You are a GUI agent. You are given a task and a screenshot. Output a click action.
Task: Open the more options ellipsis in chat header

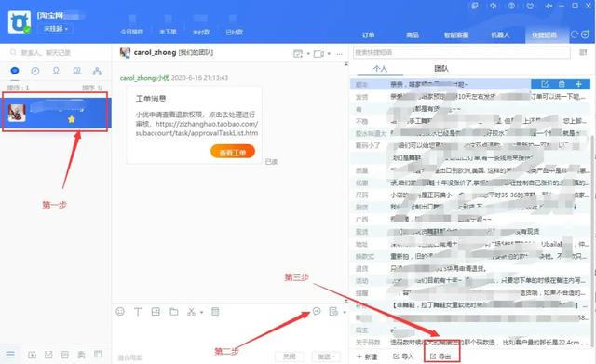[339, 54]
